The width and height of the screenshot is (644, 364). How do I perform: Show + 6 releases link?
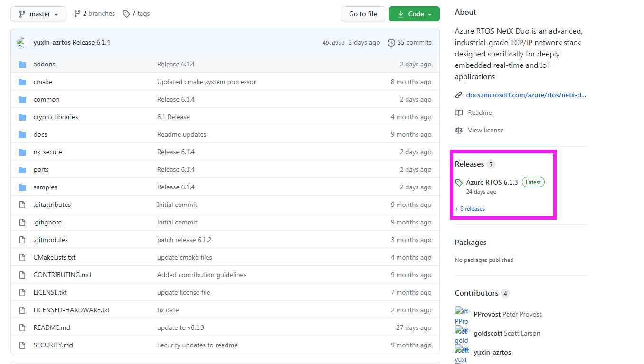pos(470,209)
